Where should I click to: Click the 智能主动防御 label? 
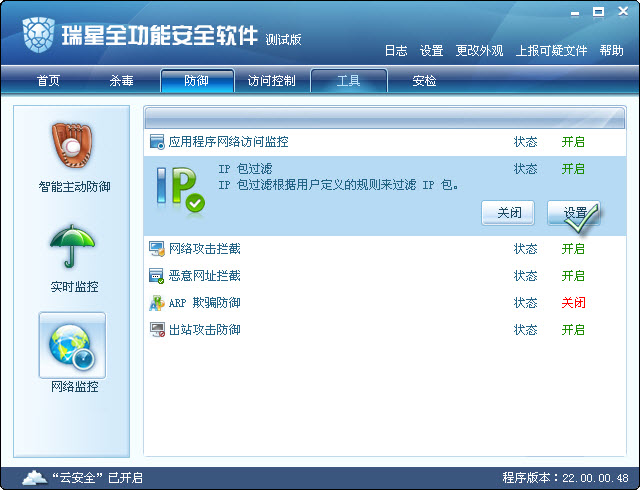74,187
